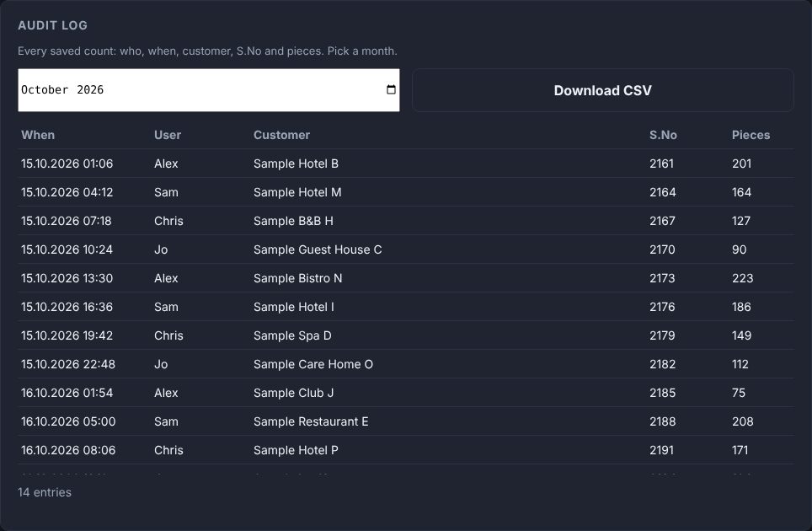Click user Alex in Sample Club J row
This screenshot has height=531, width=812.
point(166,393)
